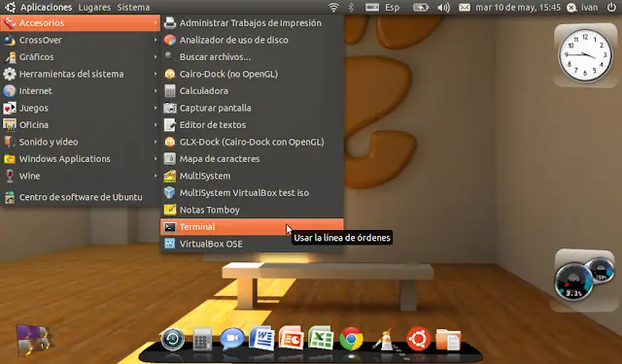Image resolution: width=622 pixels, height=364 pixels.
Task: Launch Cairo-Dock (no OpenGL)
Action: coord(252,74)
